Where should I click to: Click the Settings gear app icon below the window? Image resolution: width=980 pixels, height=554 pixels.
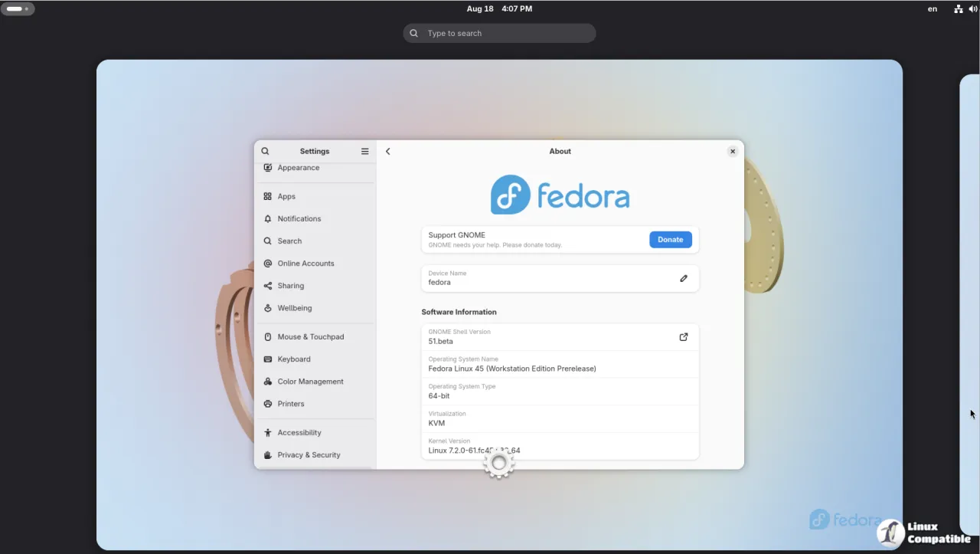[498, 463]
